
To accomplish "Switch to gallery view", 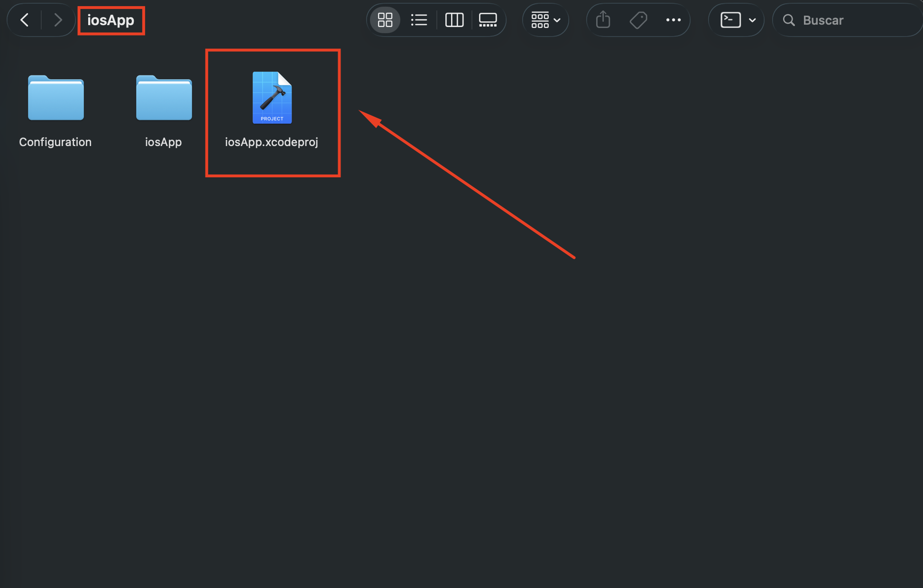I will click(488, 20).
